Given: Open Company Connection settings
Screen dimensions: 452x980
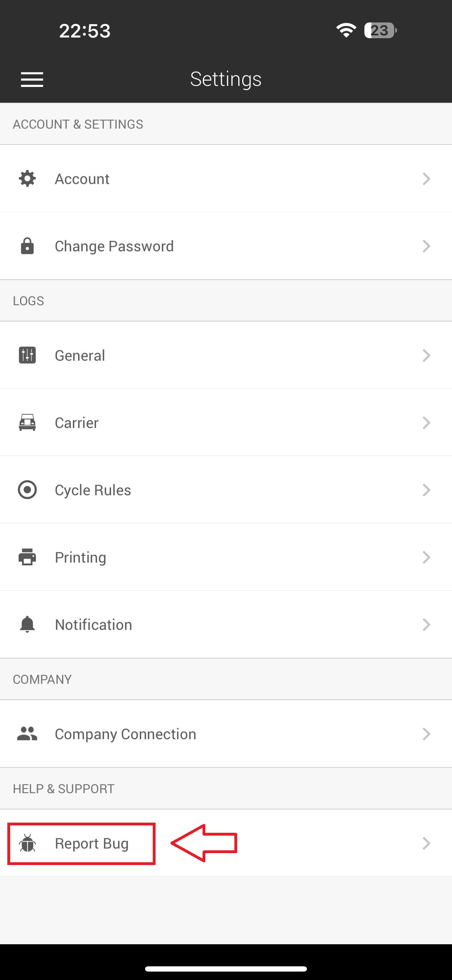Looking at the screenshot, I should click(x=125, y=734).
